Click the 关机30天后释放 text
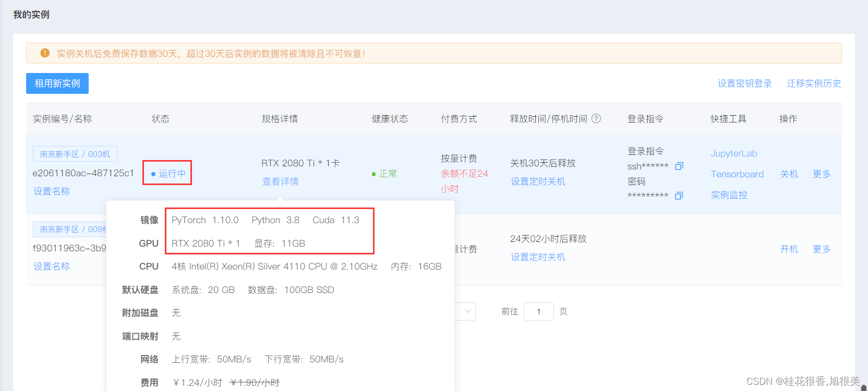The width and height of the screenshot is (868, 391). click(x=542, y=163)
